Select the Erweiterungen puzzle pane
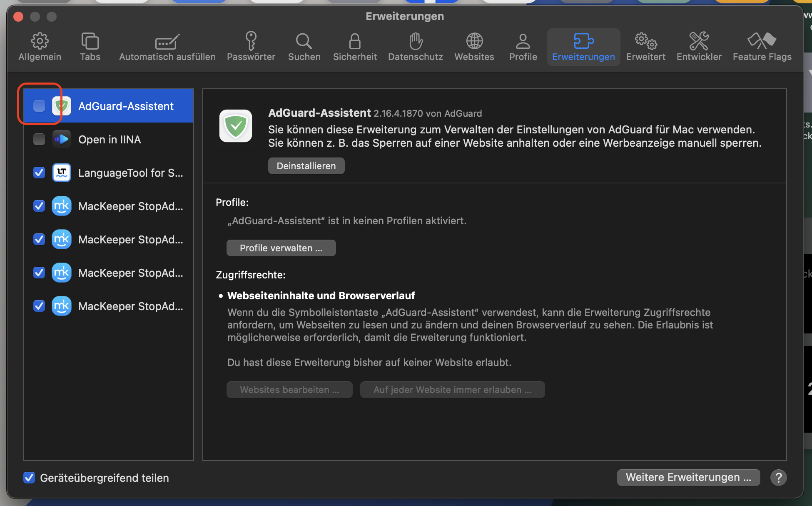Image resolution: width=812 pixels, height=506 pixels. [x=583, y=47]
